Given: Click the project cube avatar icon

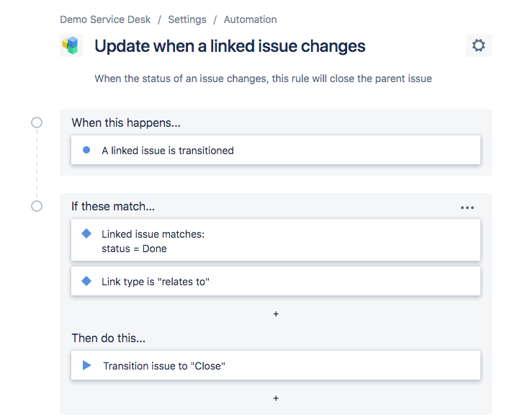Looking at the screenshot, I should [71, 45].
